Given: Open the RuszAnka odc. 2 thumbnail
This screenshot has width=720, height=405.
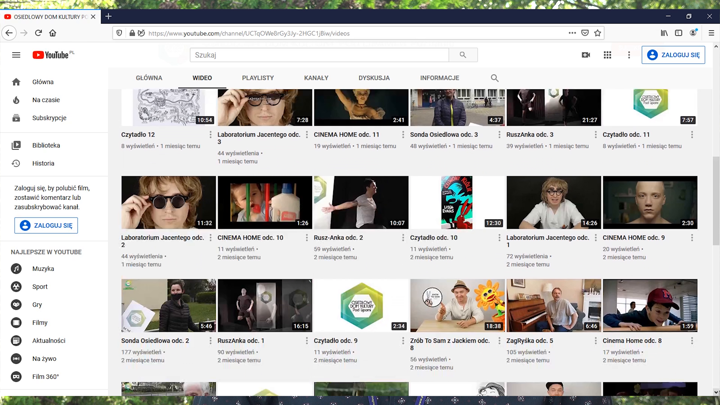Looking at the screenshot, I should [361, 202].
